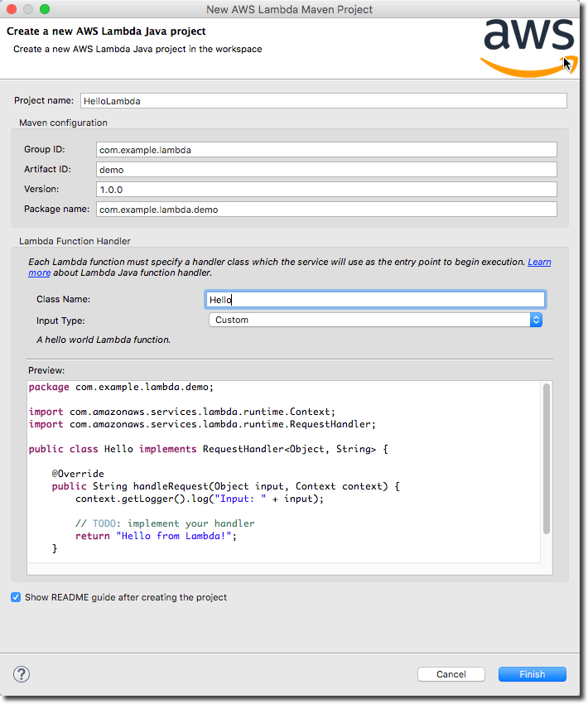This screenshot has height=704, width=588.
Task: Click the Cancel button
Action: tap(451, 674)
